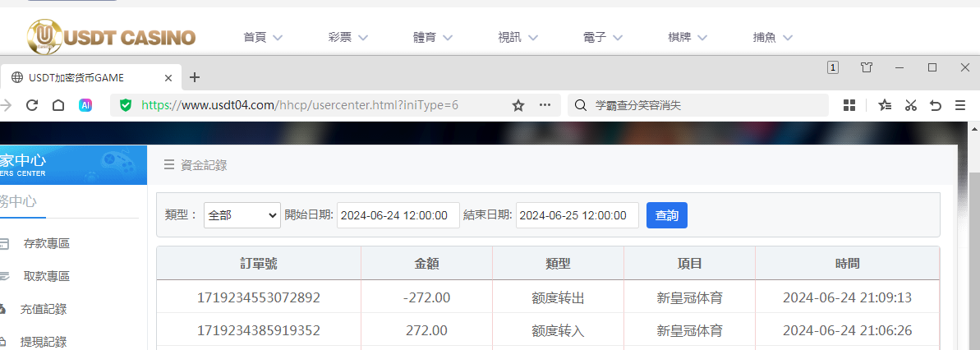Open 提現記錄 in the sidebar
Screen dimensions: 980x350
click(44, 341)
